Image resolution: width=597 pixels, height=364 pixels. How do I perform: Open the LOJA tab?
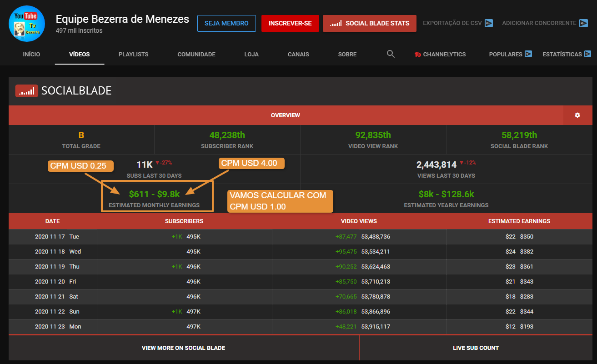tap(251, 54)
